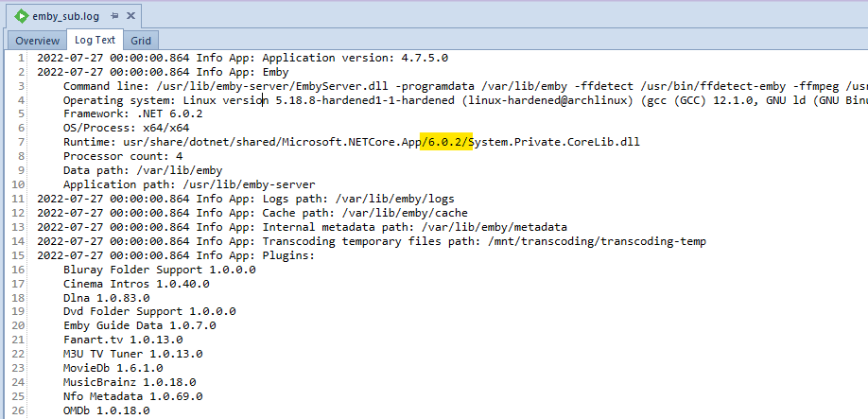868x419 pixels.
Task: Click the 'Command line:' log line
Action: point(465,86)
